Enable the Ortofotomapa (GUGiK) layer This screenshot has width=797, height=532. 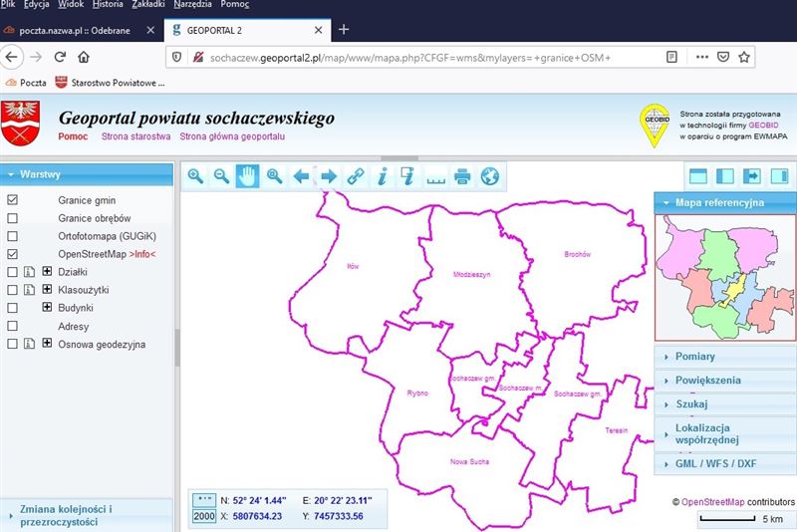(13, 236)
